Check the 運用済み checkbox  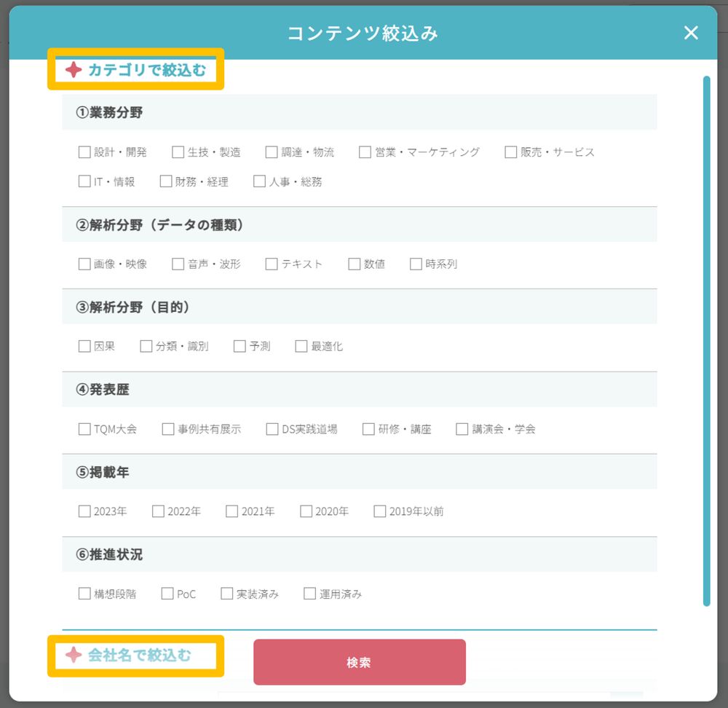point(310,594)
